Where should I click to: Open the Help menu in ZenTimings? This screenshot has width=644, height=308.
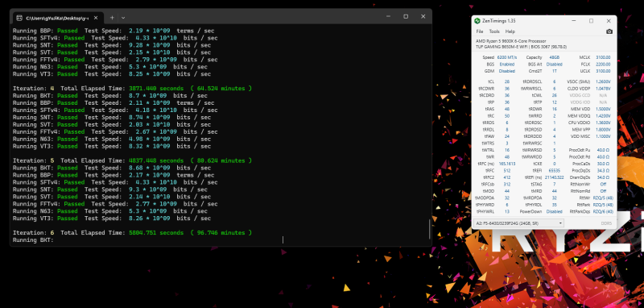pyautogui.click(x=510, y=31)
